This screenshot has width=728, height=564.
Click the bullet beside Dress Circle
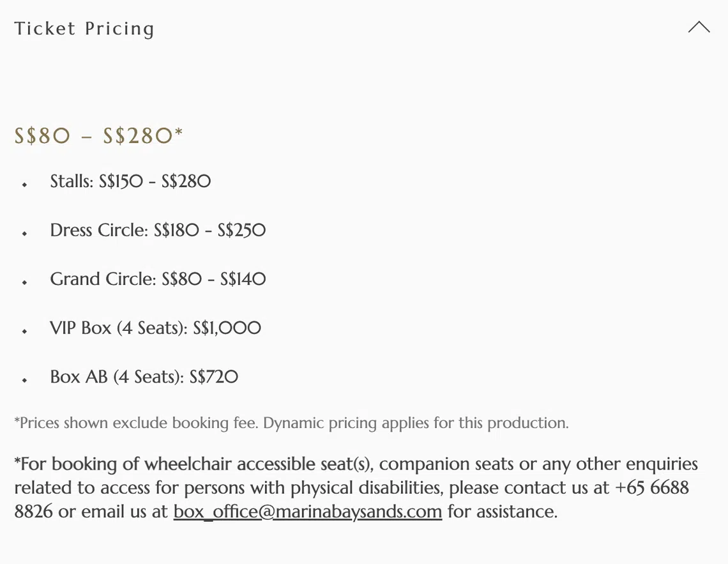25,234
